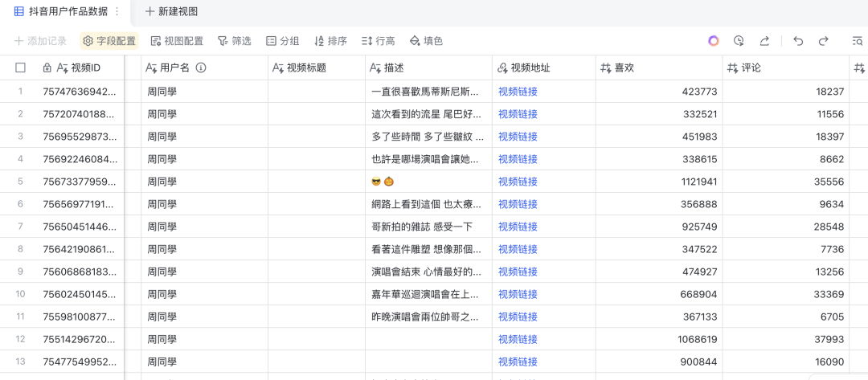
Task: Open 视频链接 in row 13
Action: click(x=518, y=362)
